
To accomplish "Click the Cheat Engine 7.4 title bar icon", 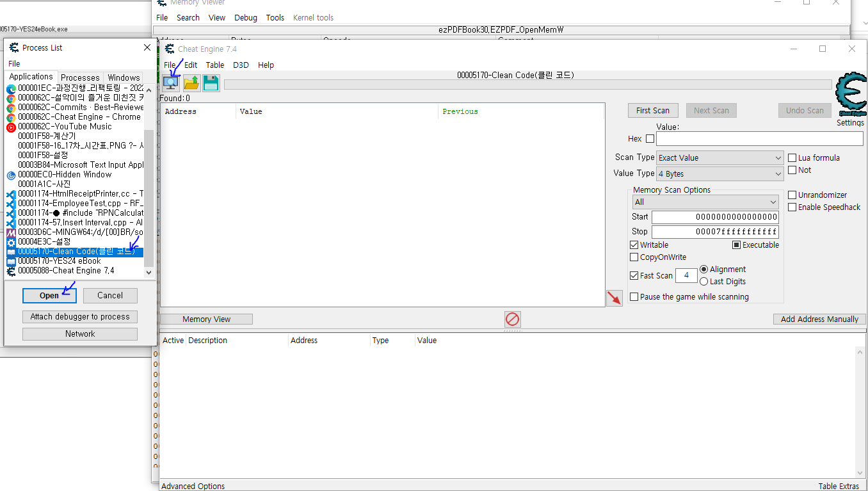I will (x=170, y=49).
